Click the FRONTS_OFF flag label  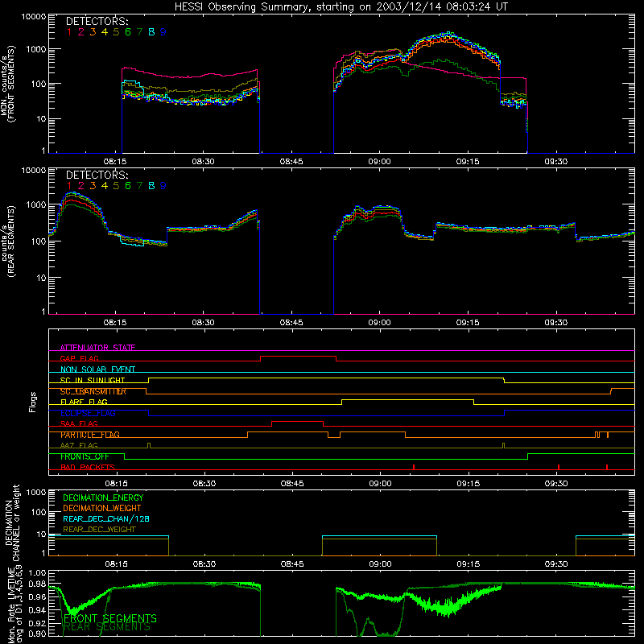[85, 456]
